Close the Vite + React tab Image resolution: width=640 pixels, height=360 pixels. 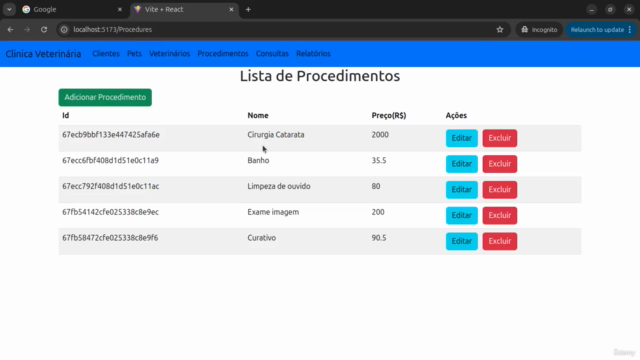coord(231,9)
